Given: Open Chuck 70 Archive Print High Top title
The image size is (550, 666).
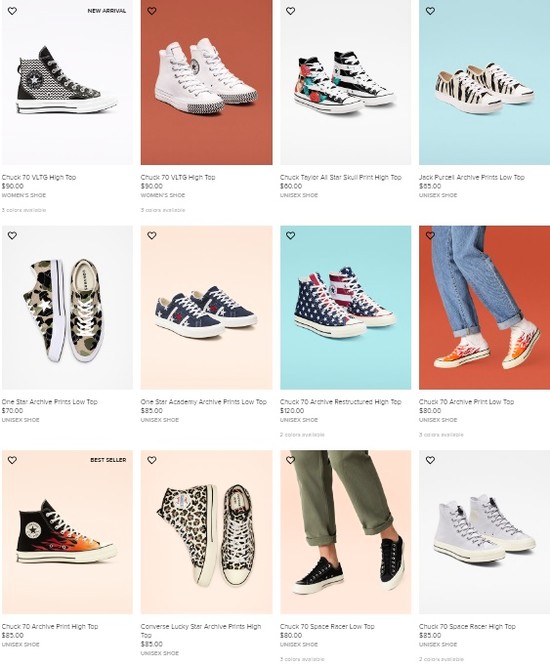Looking at the screenshot, I should click(50, 626).
